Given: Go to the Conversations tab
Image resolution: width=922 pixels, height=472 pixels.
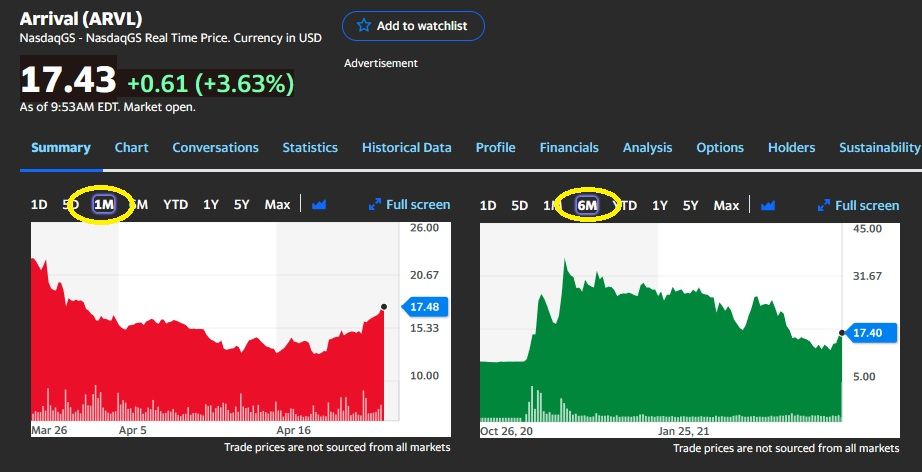Looking at the screenshot, I should (215, 148).
